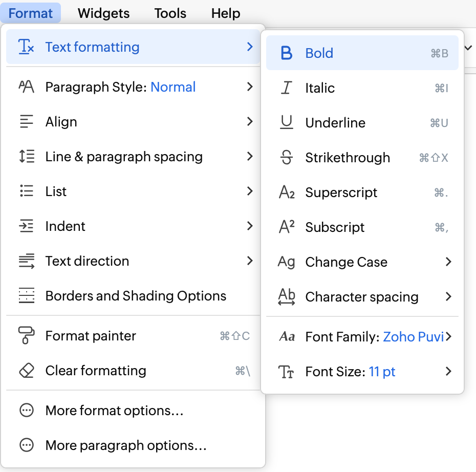Select the Subscript menu entry
Viewport: 476px width, 472px height.
[x=335, y=227]
